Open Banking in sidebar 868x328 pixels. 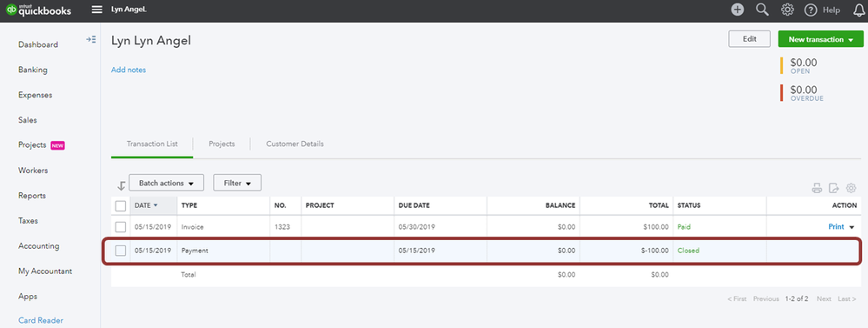(33, 70)
